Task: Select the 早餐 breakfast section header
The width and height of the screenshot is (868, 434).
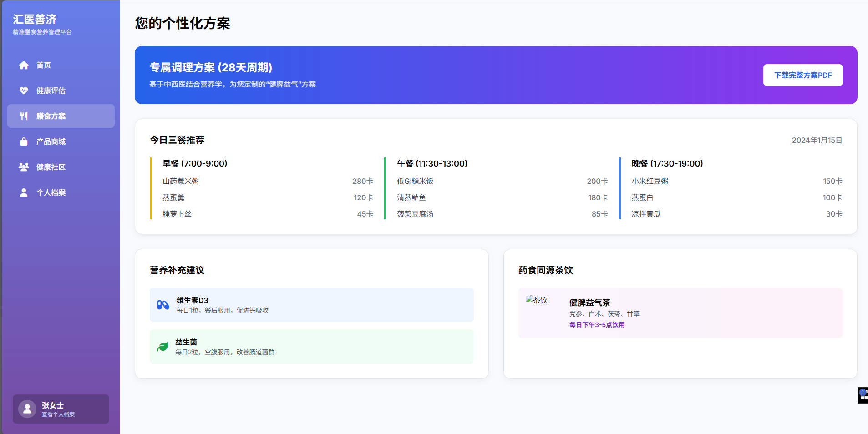Action: [195, 163]
